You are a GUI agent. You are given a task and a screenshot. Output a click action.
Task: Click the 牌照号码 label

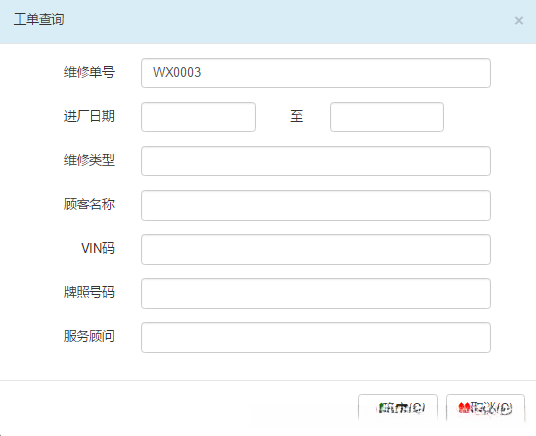89,292
